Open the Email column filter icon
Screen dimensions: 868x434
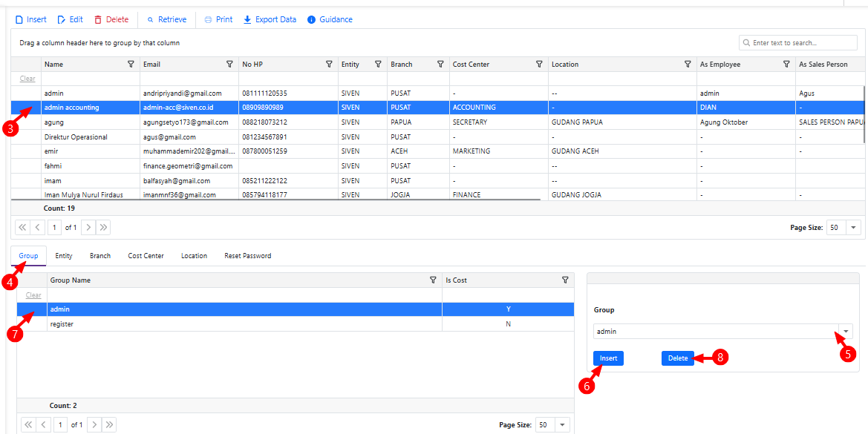(x=229, y=64)
